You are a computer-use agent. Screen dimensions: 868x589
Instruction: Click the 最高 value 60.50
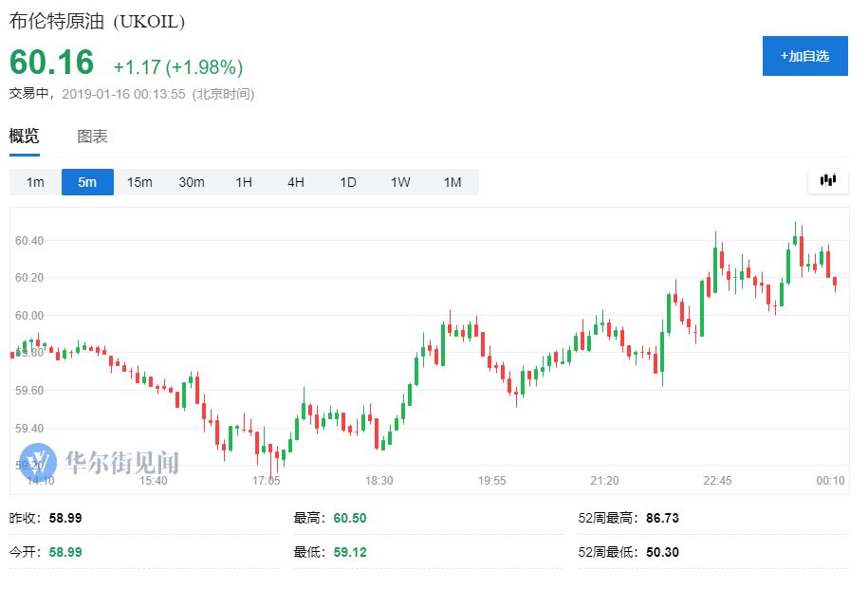349,518
